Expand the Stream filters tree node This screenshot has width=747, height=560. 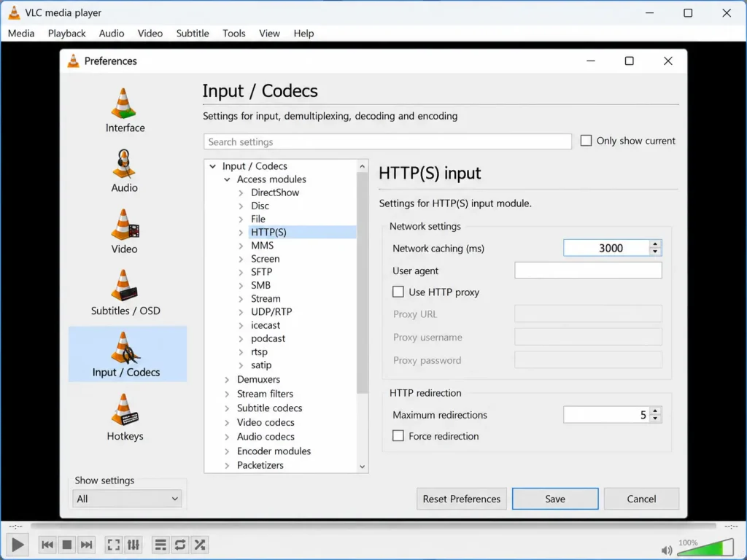[x=228, y=394]
